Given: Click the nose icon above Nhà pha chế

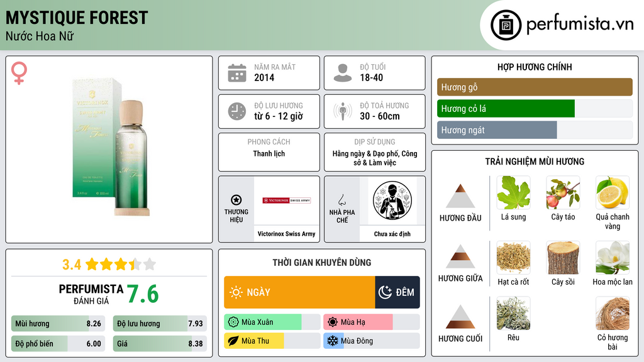Looking at the screenshot, I should [x=341, y=200].
